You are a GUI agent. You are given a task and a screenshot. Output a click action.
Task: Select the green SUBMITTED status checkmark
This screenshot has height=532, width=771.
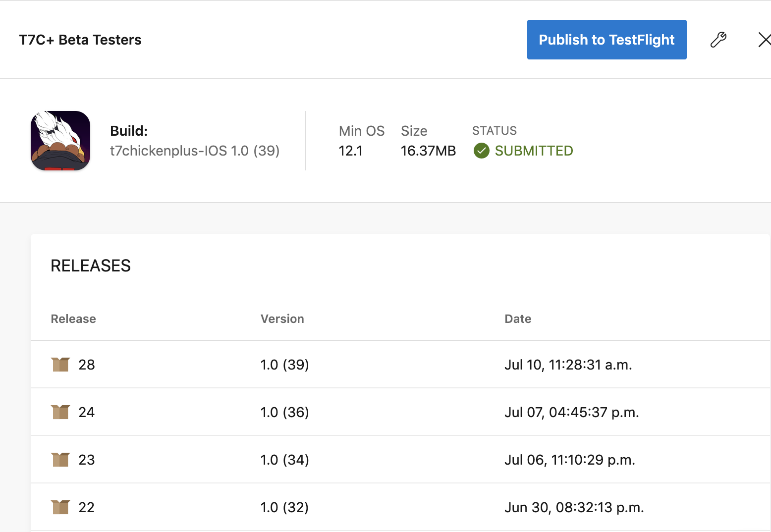point(481,151)
